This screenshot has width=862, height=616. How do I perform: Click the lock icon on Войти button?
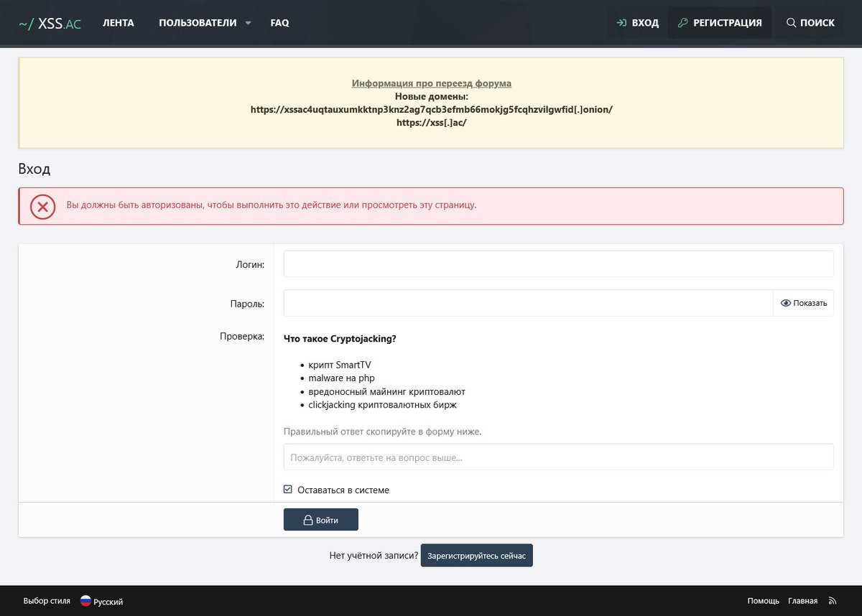(307, 519)
